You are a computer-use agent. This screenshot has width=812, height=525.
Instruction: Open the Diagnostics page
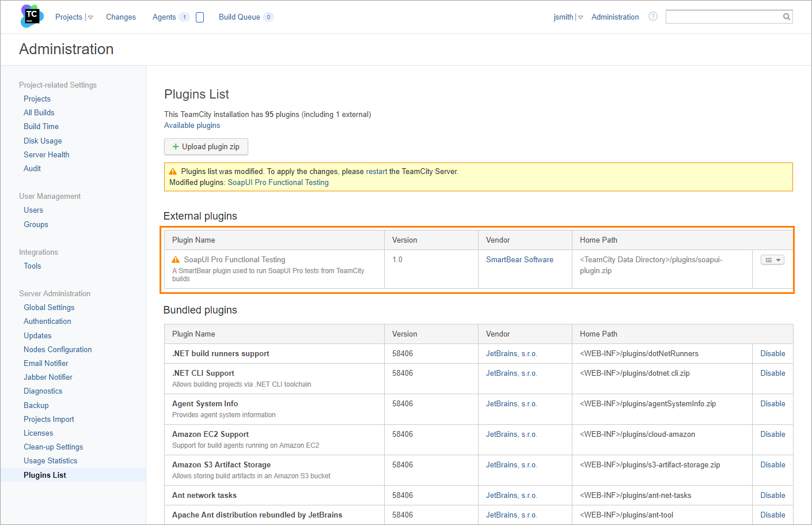click(43, 391)
